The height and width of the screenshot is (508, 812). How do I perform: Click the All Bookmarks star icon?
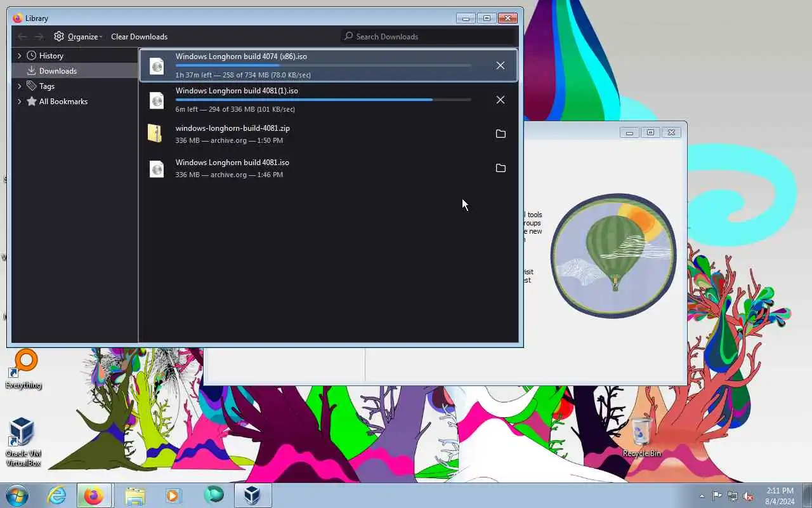point(31,101)
